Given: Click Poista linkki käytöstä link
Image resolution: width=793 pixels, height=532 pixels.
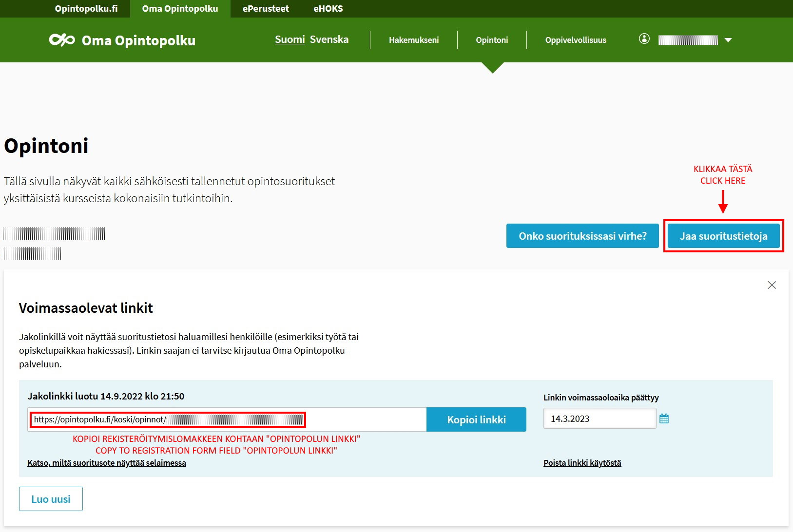Looking at the screenshot, I should coord(582,463).
